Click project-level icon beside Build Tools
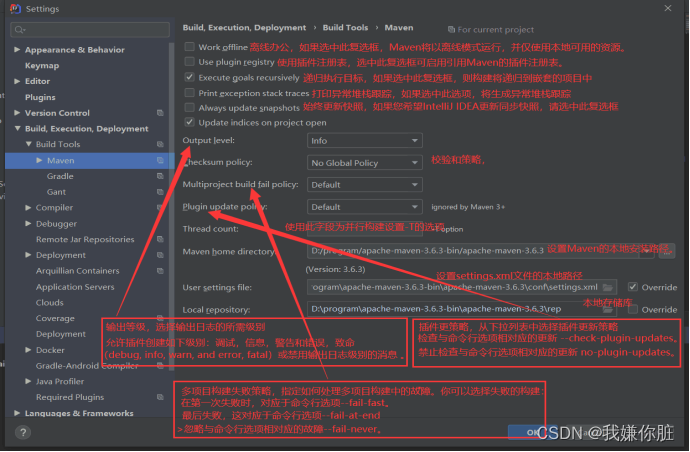The height and width of the screenshot is (452, 690). tap(160, 144)
